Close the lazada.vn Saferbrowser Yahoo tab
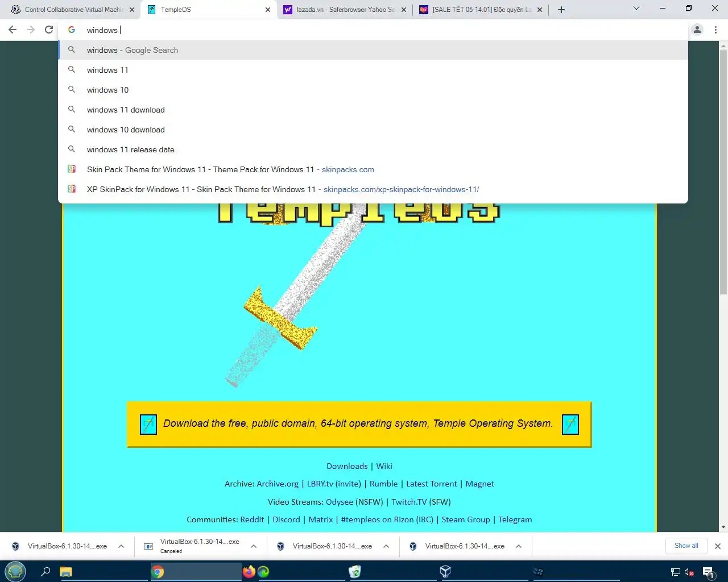The width and height of the screenshot is (728, 582). (x=404, y=10)
